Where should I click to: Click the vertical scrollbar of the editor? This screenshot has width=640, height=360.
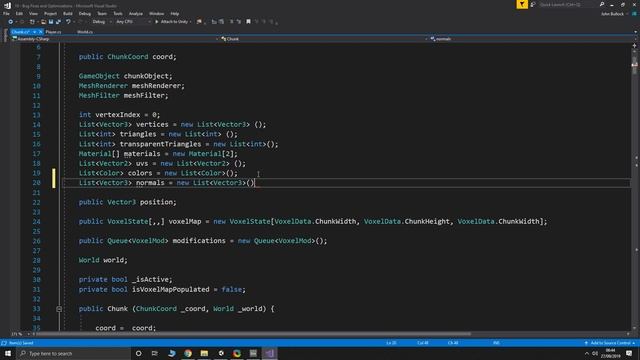634,188
